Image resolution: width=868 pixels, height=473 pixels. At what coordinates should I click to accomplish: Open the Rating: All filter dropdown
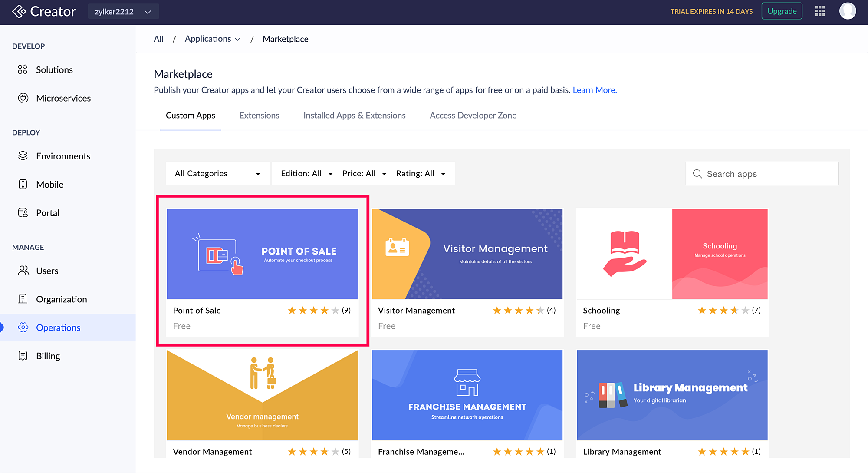point(421,173)
